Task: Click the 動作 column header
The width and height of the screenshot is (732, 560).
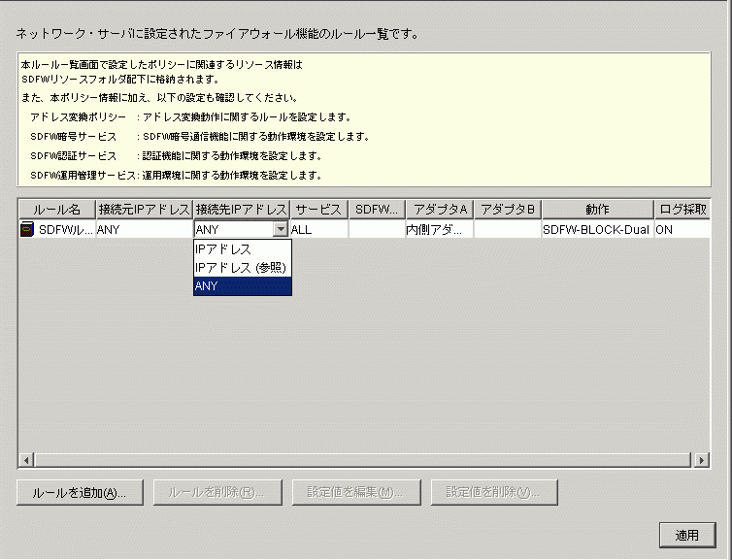Action: point(598,210)
